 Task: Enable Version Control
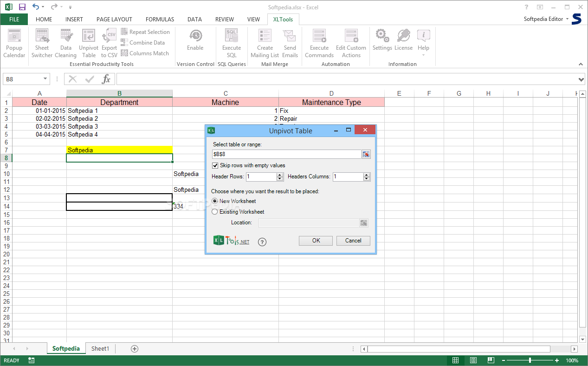point(195,40)
